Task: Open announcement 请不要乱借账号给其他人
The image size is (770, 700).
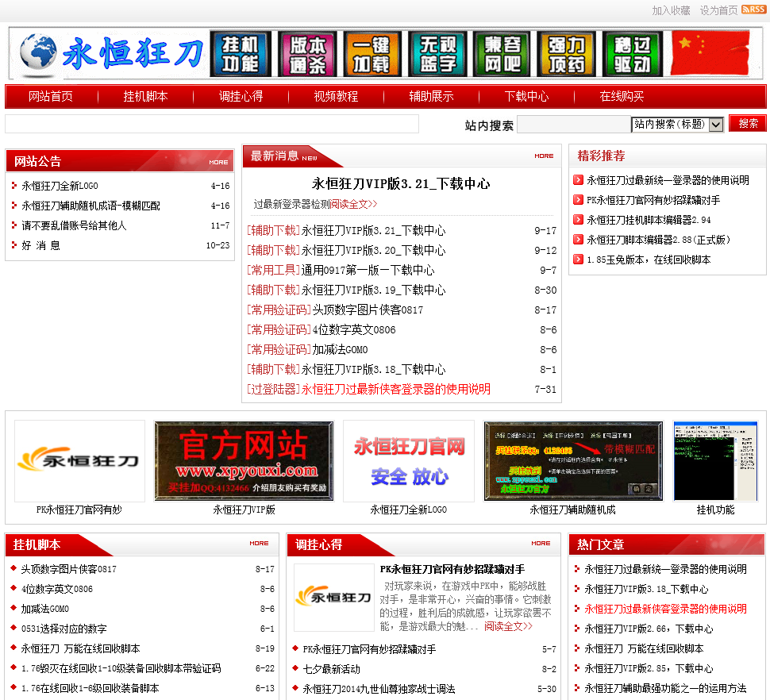Action: coord(74,225)
